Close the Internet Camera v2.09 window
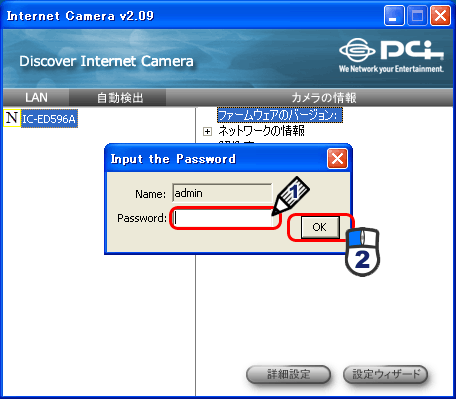 (440, 16)
